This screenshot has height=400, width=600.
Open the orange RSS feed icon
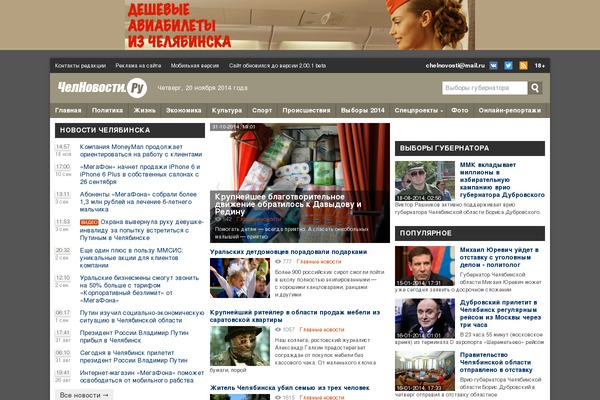(523, 65)
